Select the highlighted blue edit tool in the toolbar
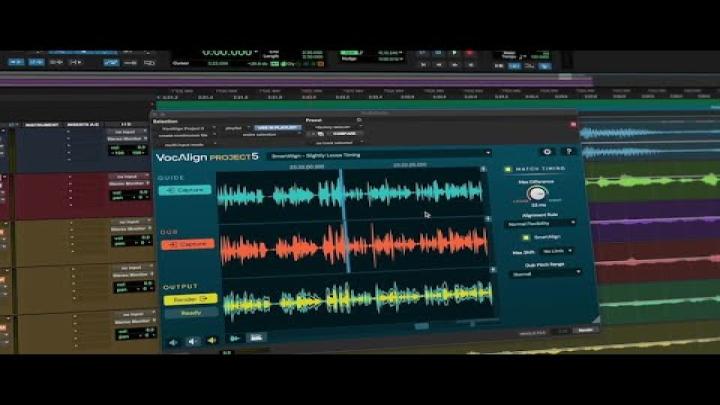Viewport: 720px width, 405px height. pyautogui.click(x=111, y=62)
